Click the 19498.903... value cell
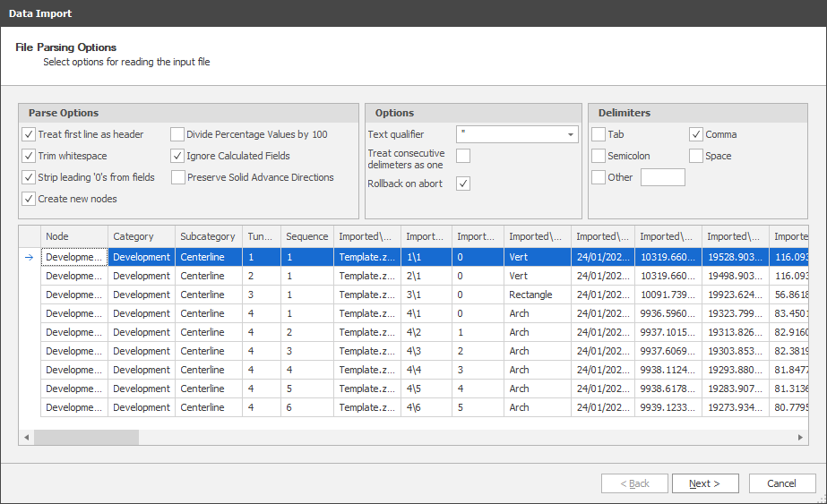827x504 pixels. click(736, 276)
